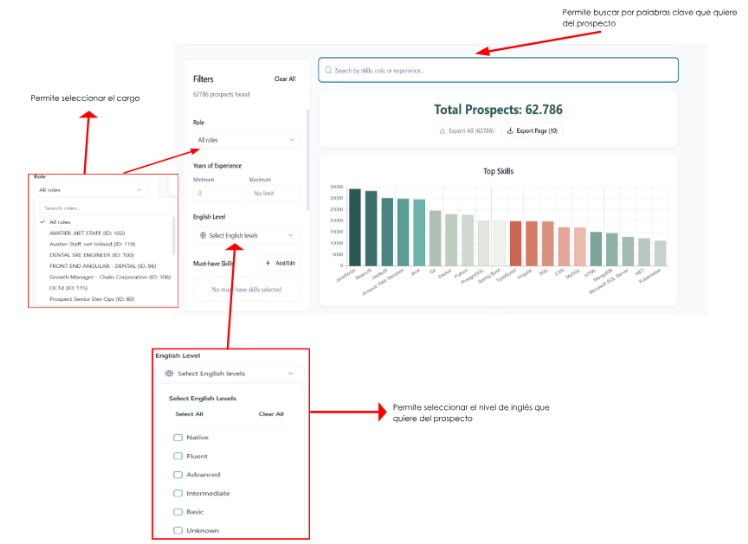Click the globe icon in English Level popup

tap(169, 373)
